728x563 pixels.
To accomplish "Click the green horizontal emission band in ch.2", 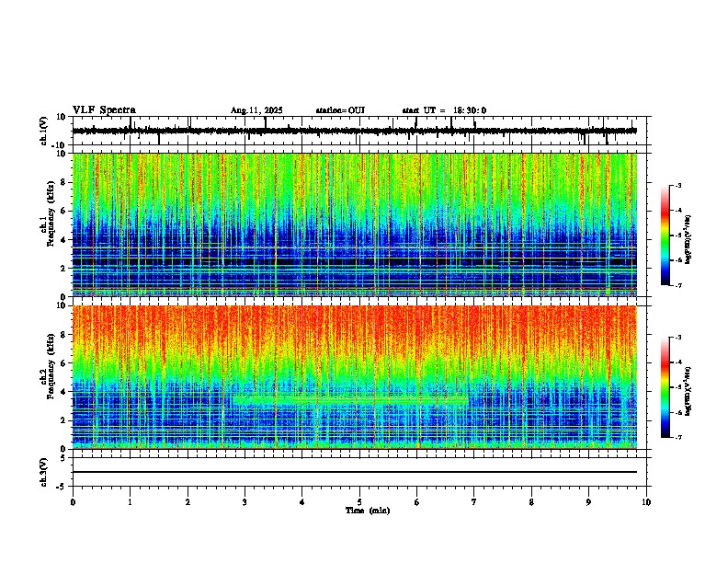I will pos(350,399).
